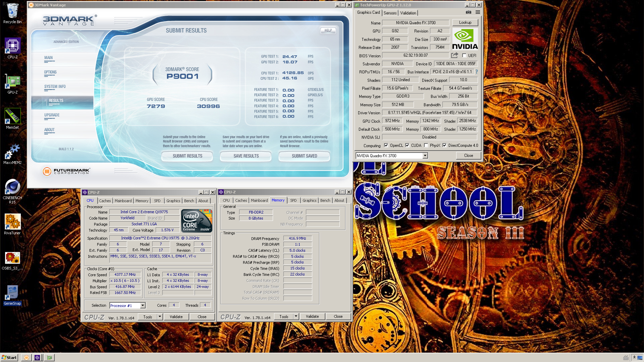Switch to the Sensors tab in GPU-Z
Image resolution: width=644 pixels, height=362 pixels.
(390, 13)
